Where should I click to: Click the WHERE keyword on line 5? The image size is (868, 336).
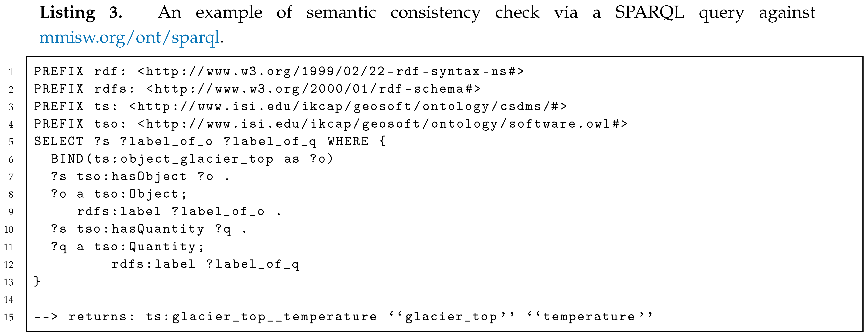(348, 141)
